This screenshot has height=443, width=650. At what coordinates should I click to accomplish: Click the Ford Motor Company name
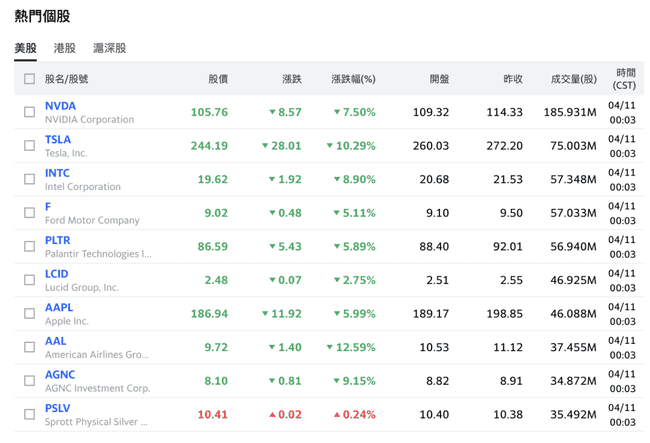(x=92, y=220)
